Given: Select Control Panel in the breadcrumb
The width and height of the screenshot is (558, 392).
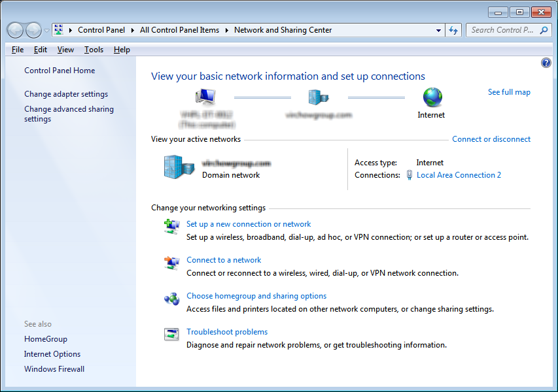Looking at the screenshot, I should [101, 30].
